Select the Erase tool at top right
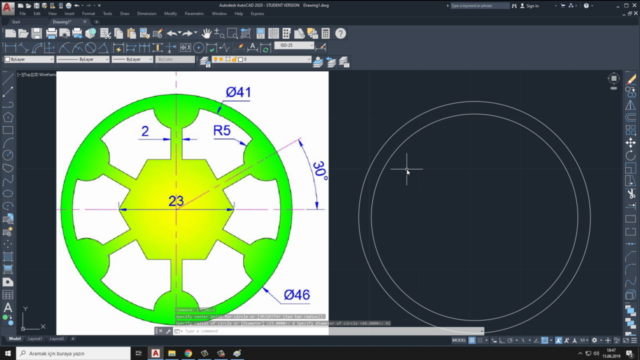 pos(631,79)
